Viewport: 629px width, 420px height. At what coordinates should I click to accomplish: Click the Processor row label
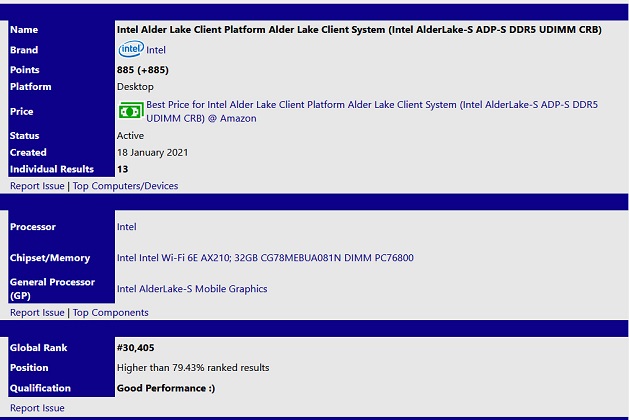point(33,227)
